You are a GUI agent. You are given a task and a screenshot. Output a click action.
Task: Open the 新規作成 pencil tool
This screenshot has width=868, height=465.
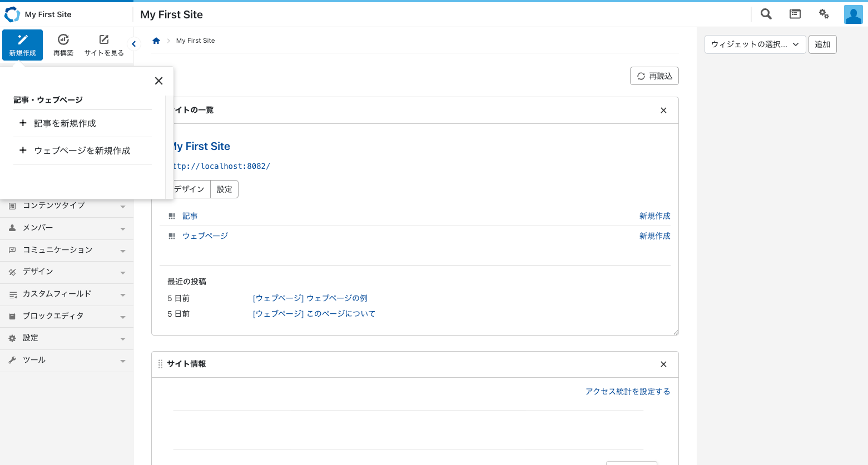pyautogui.click(x=22, y=45)
